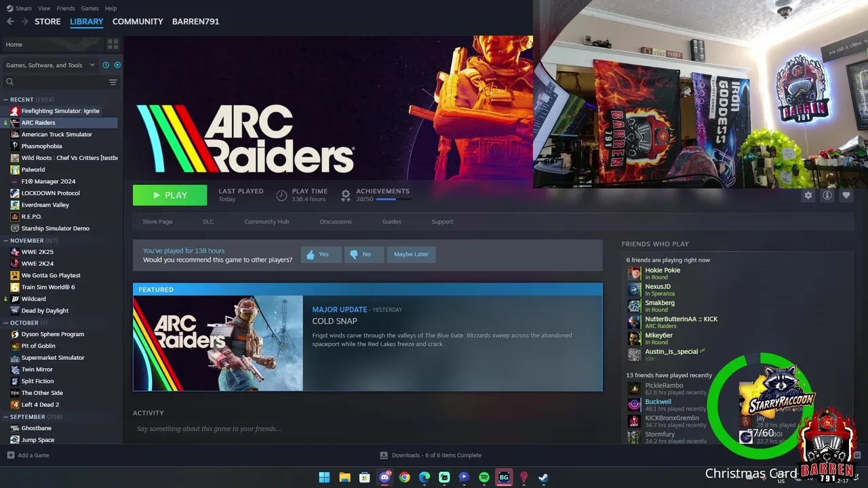Add ARC Raiders to favorites with heart icon
The width and height of the screenshot is (868, 488).
(846, 195)
